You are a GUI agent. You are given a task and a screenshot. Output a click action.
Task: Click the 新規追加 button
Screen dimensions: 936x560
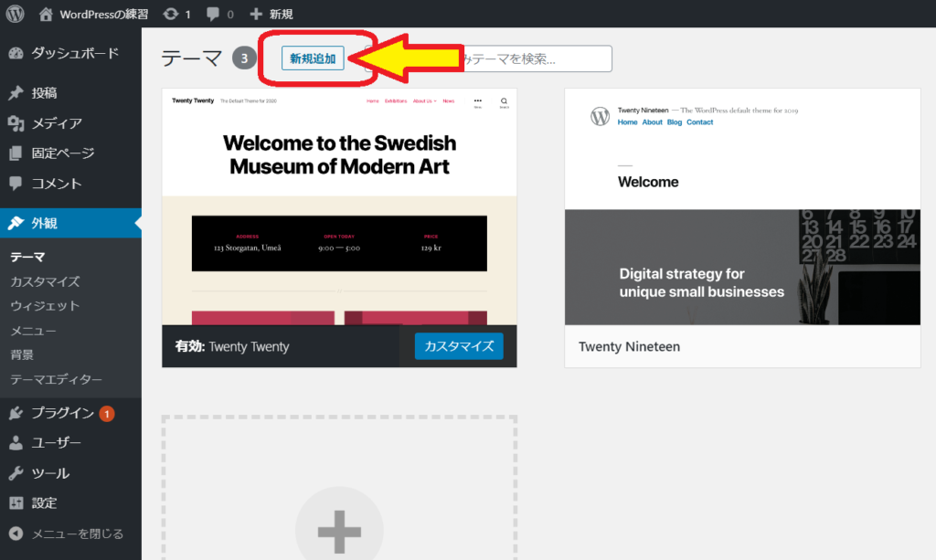coord(313,58)
